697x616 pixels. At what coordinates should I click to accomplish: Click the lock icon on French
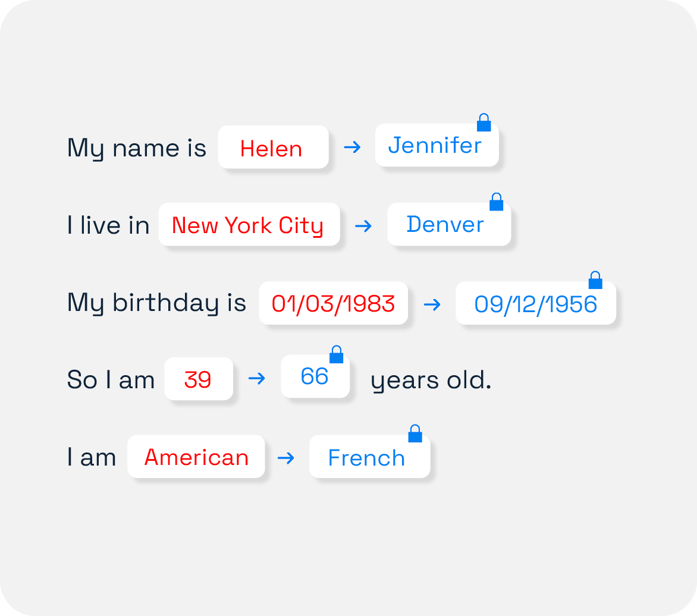415,433
